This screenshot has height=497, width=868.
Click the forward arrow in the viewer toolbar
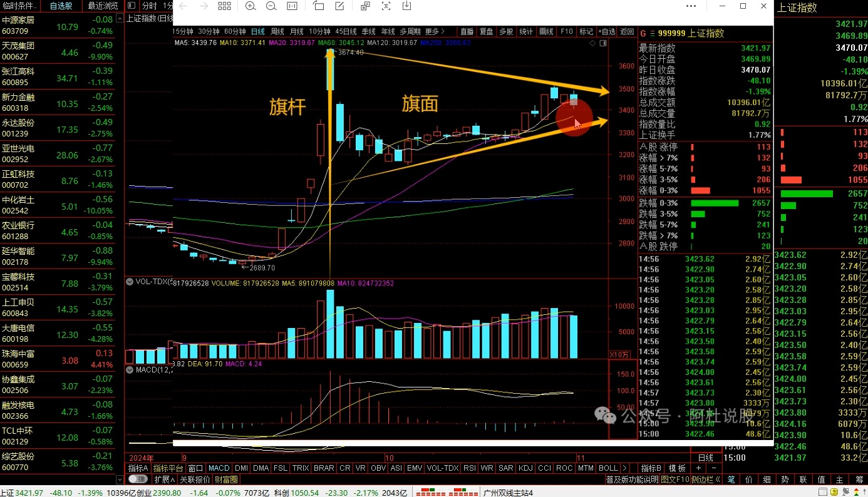coord(204,6)
